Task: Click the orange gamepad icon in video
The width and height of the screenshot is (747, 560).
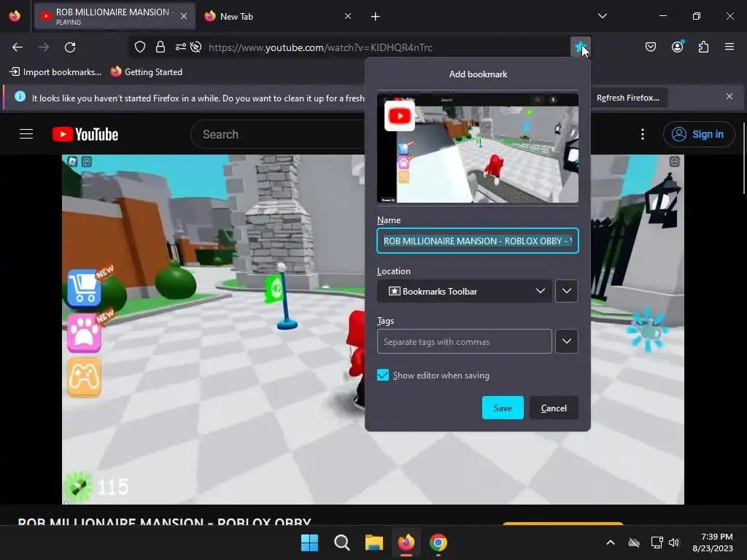Action: click(85, 377)
